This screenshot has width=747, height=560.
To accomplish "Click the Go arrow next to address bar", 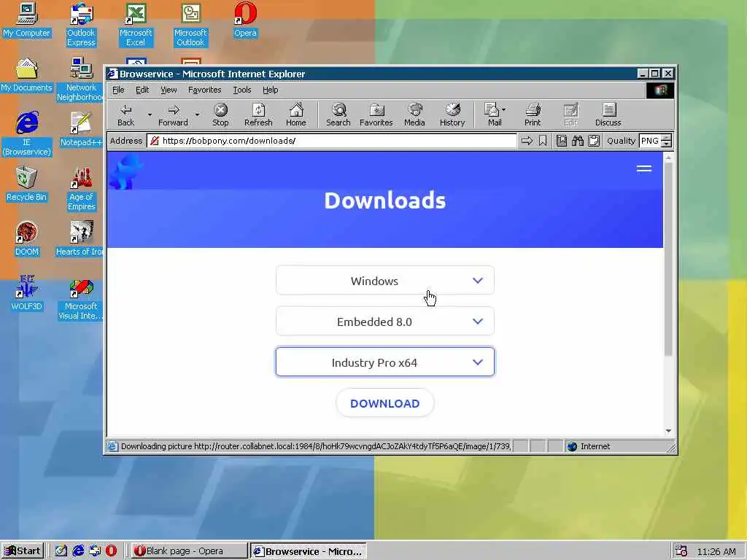I will pyautogui.click(x=527, y=141).
